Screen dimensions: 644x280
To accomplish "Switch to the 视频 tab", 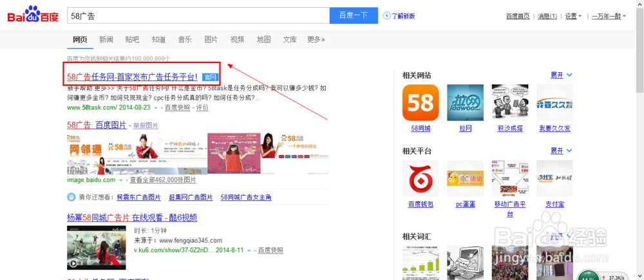I will click(x=238, y=40).
